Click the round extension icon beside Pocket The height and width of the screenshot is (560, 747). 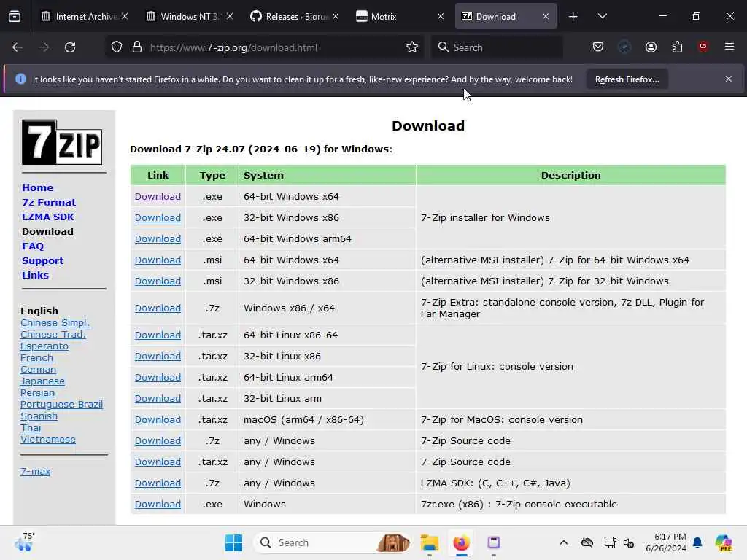[x=624, y=47]
